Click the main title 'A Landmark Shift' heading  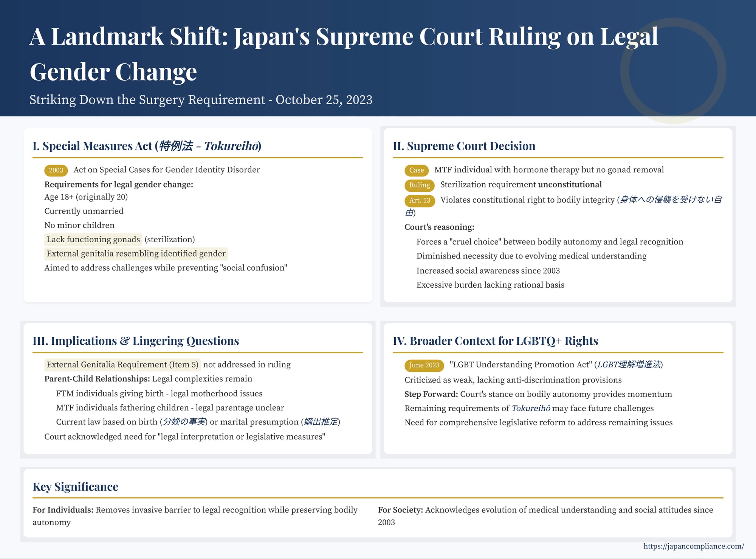coord(344,54)
